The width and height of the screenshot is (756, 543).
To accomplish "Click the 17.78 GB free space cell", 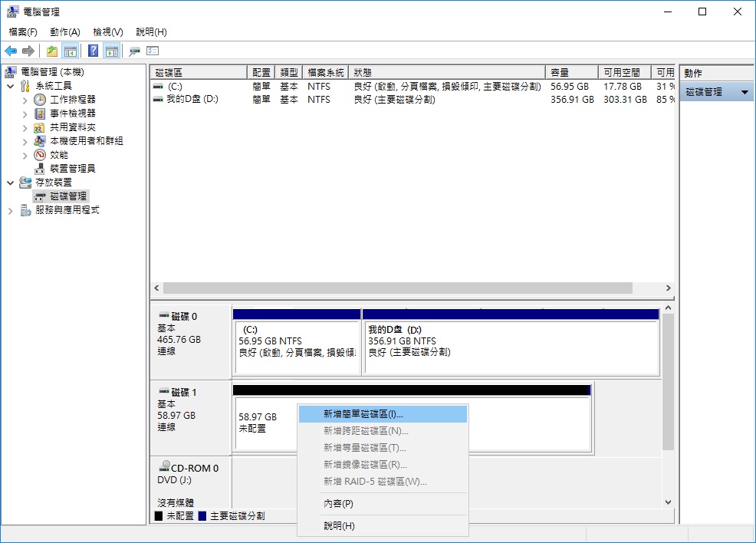I will tap(623, 87).
